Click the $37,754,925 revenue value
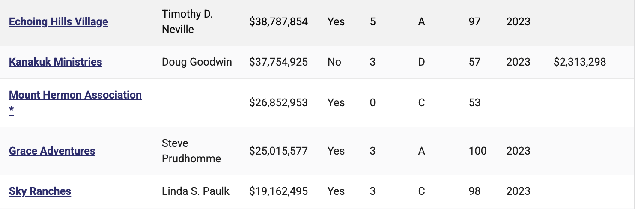This screenshot has height=209, width=644. coord(278,62)
